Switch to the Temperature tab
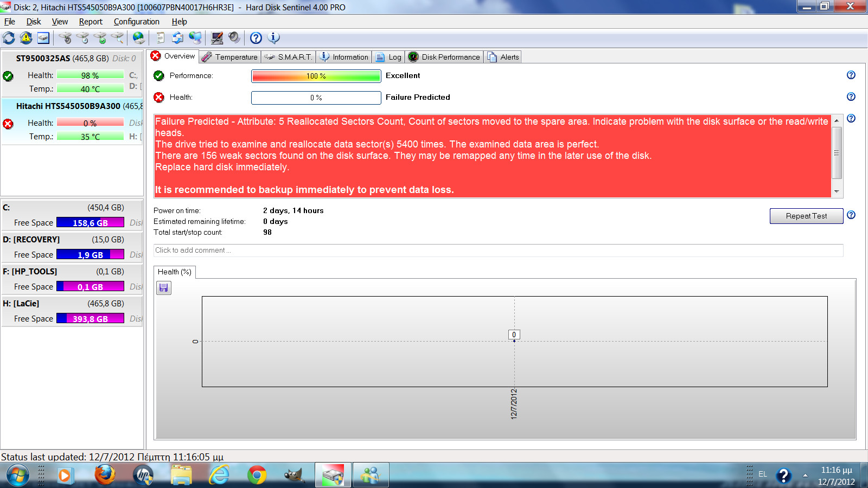Image resolution: width=868 pixels, height=488 pixels. tap(229, 57)
